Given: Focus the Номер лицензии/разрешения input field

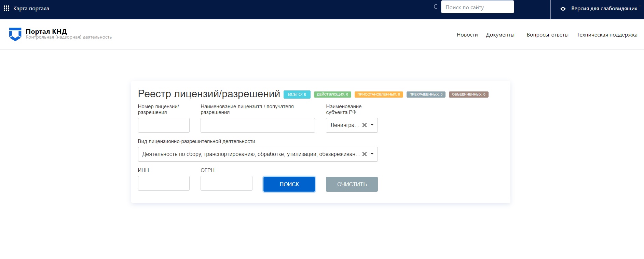Looking at the screenshot, I should point(164,125).
